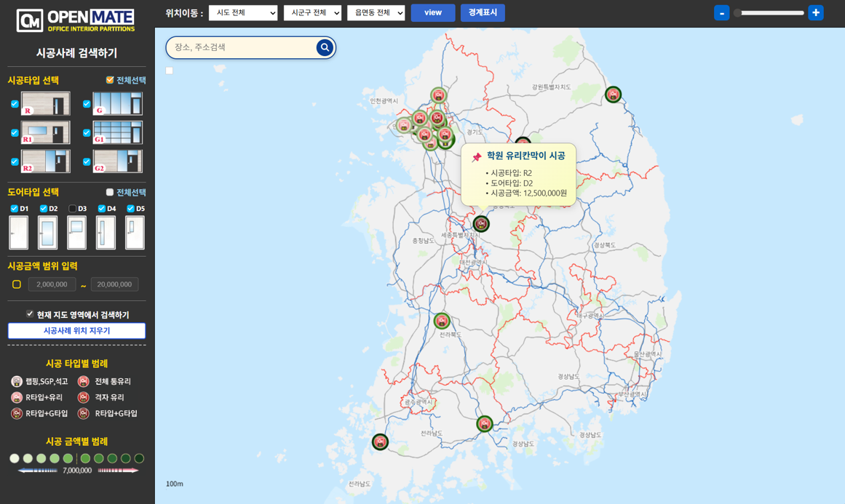Expand the 읍면동 전체 dropdown
The image size is (845, 504).
(376, 13)
